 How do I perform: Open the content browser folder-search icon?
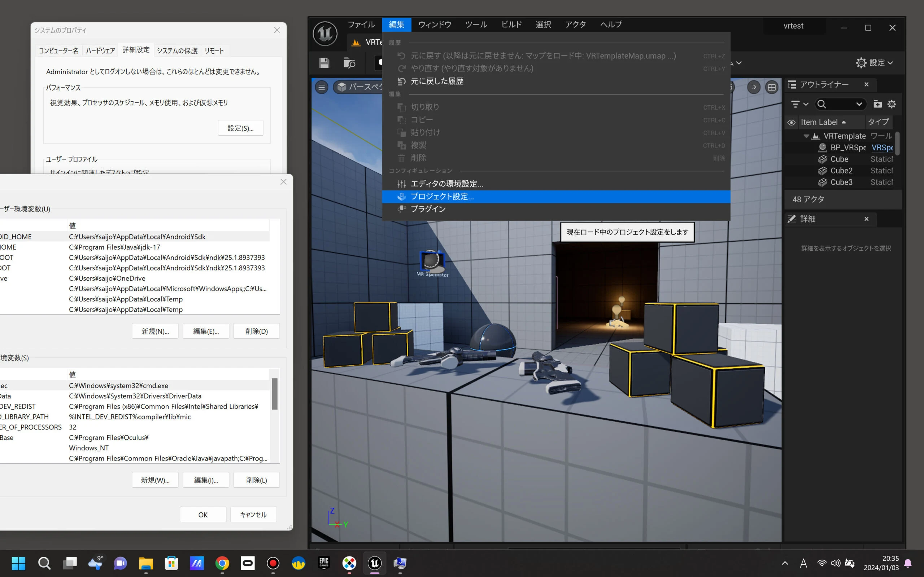pos(349,63)
